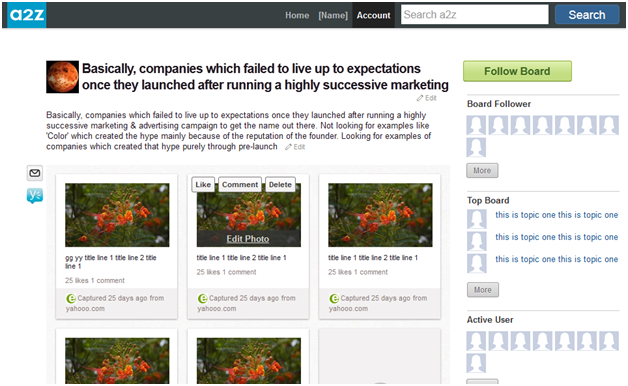This screenshot has width=628, height=386.
Task: Click the planet board avatar image
Action: click(62, 77)
